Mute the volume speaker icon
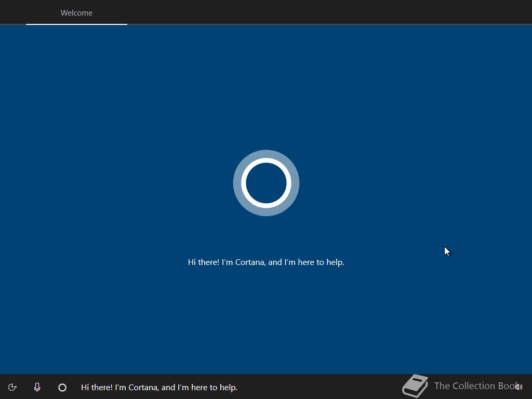 [518, 387]
